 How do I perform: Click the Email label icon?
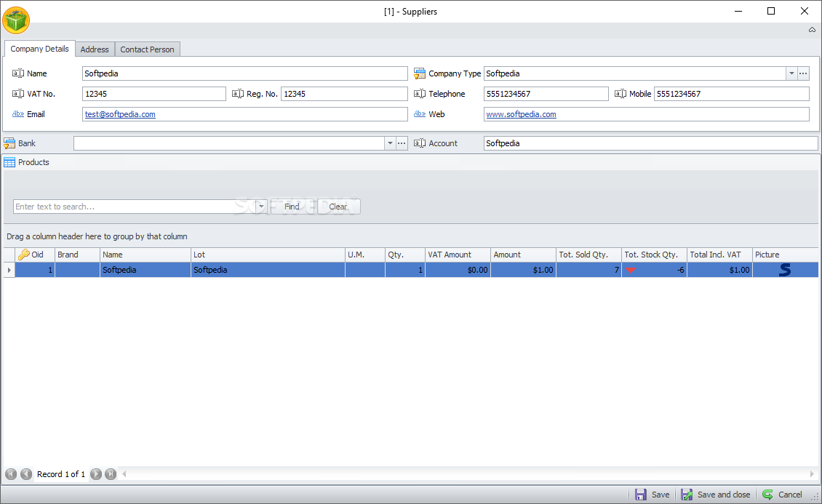18,113
